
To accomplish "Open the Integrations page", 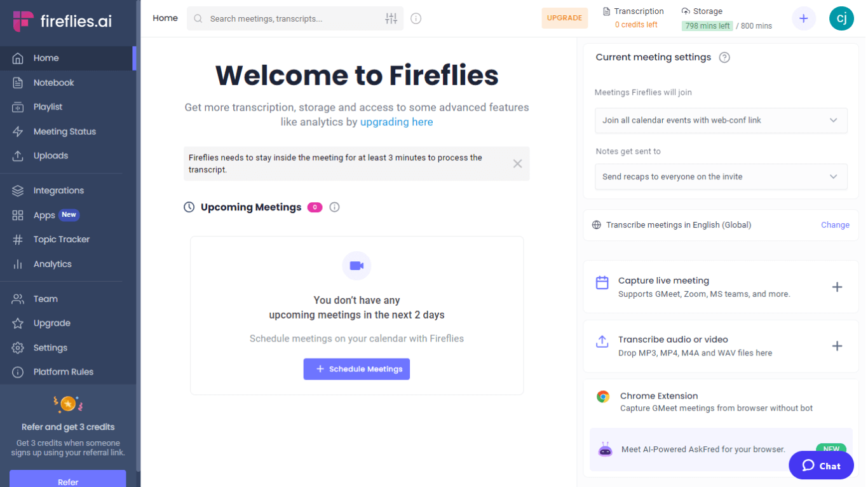I will click(x=58, y=190).
